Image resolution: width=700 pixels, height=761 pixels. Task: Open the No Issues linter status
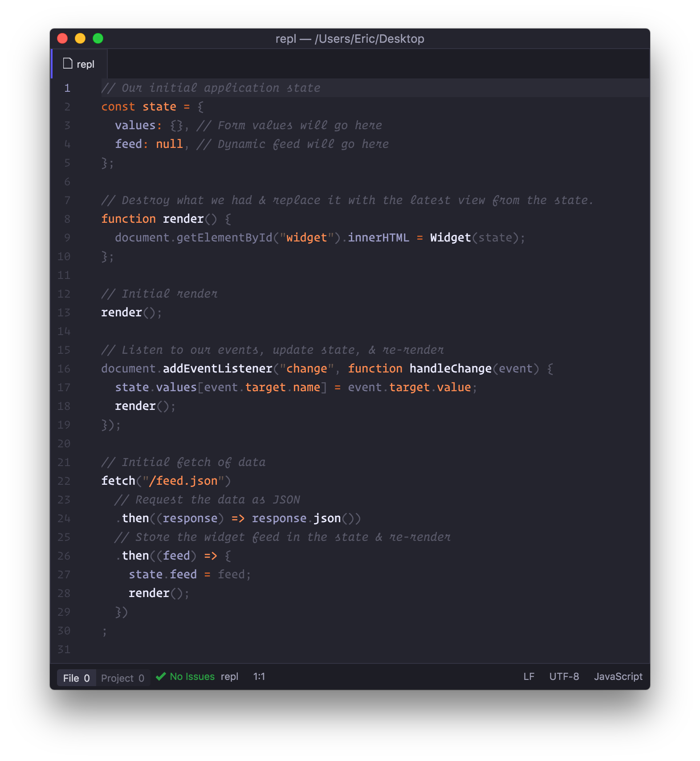coord(185,677)
